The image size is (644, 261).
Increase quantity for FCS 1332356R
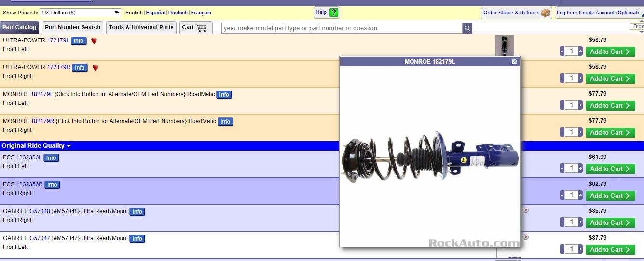coord(580,195)
